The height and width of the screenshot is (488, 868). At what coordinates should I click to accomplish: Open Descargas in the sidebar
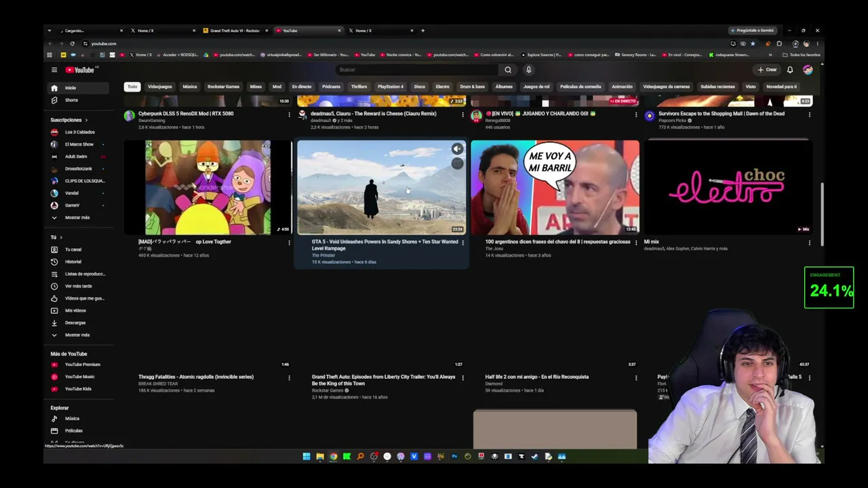(x=79, y=323)
